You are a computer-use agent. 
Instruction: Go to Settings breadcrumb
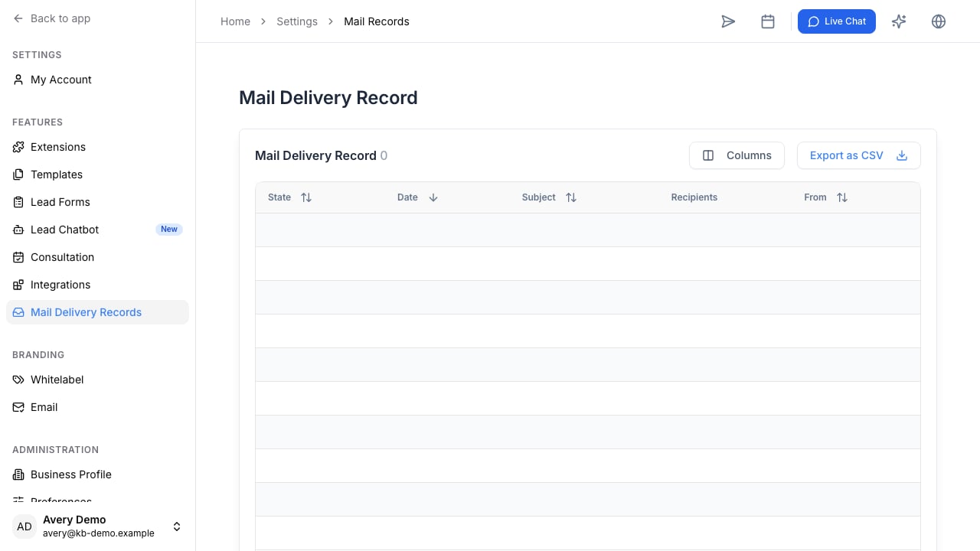[297, 21]
